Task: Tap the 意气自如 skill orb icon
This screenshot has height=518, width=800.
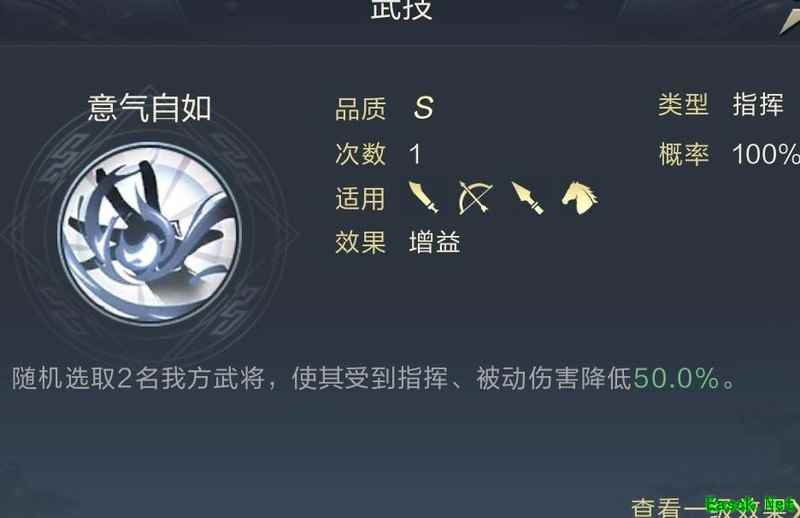Action: point(149,232)
